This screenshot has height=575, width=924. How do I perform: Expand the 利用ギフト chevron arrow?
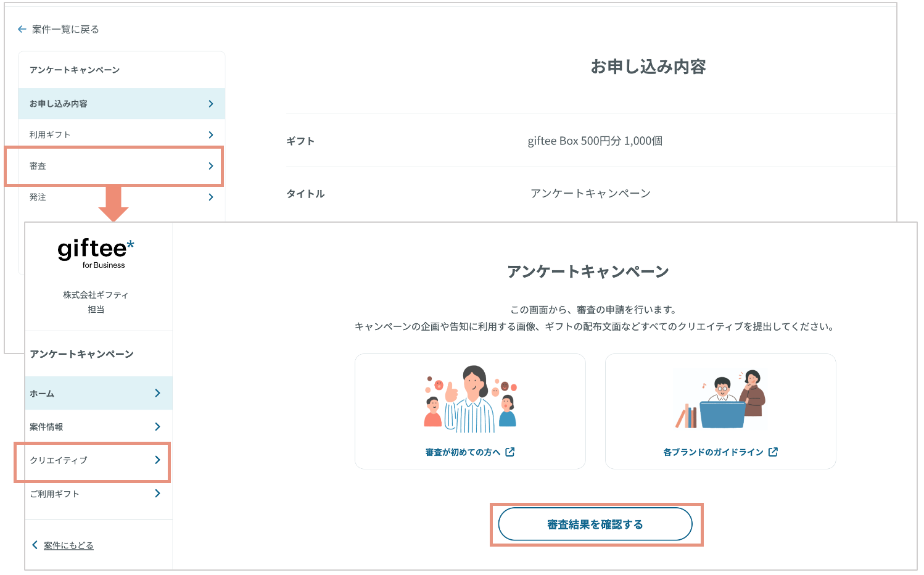click(x=211, y=134)
